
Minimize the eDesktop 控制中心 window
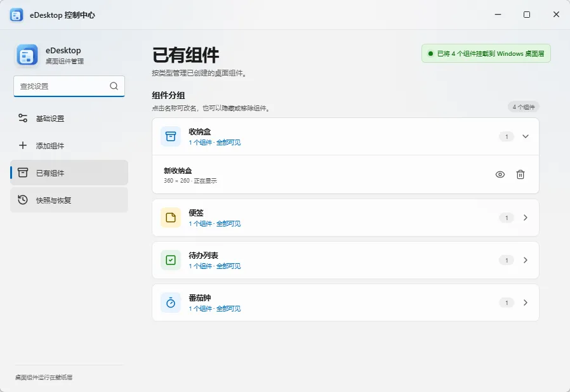click(498, 15)
